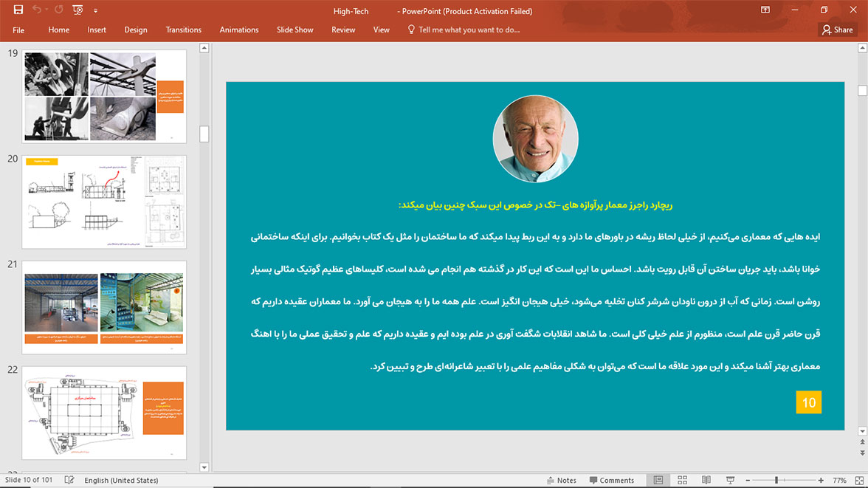Click the thumbnail pane scrollbar handle
Screen dimensions: 868x488
204,134
